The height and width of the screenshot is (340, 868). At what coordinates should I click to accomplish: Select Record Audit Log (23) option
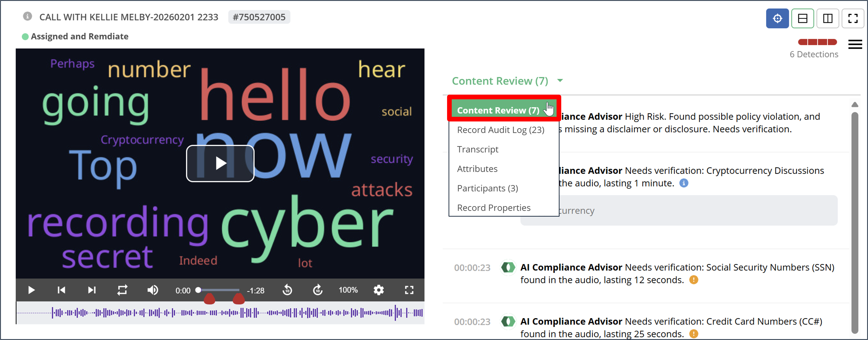coord(500,130)
